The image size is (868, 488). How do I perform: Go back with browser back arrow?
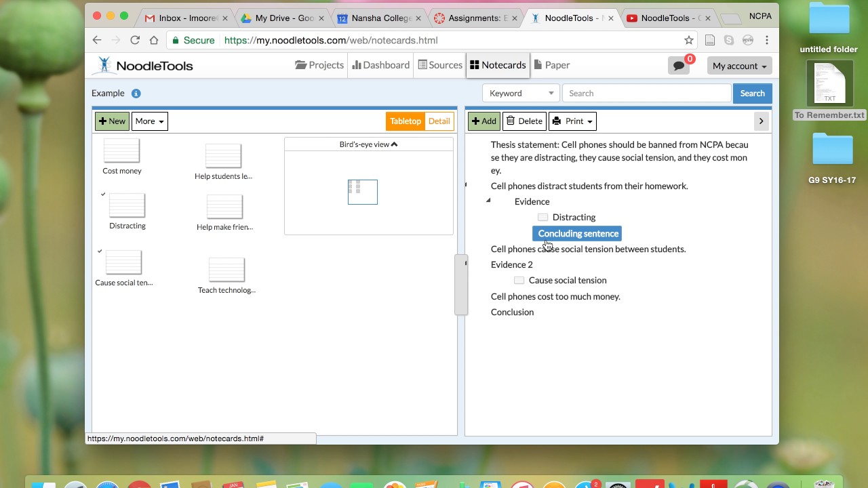pyautogui.click(x=97, y=40)
